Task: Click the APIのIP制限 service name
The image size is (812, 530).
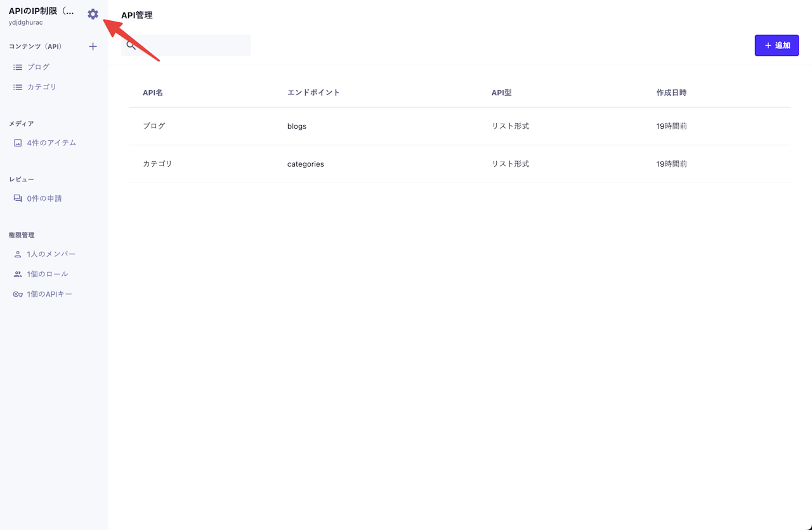Action: point(41,11)
